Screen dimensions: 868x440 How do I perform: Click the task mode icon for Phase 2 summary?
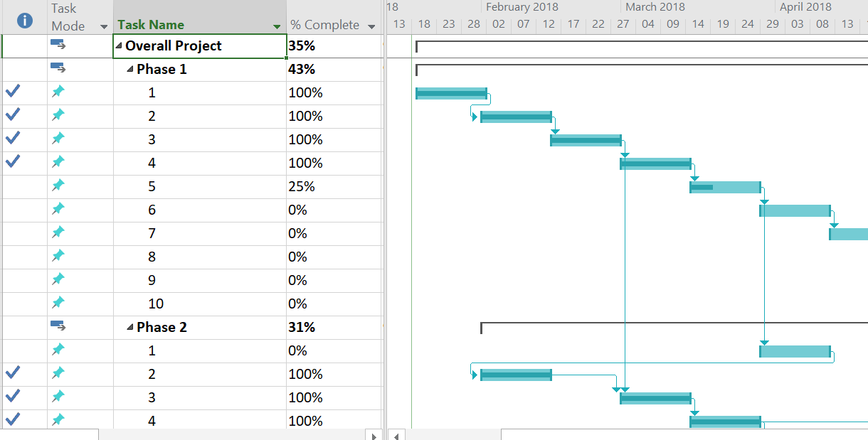[x=58, y=326]
